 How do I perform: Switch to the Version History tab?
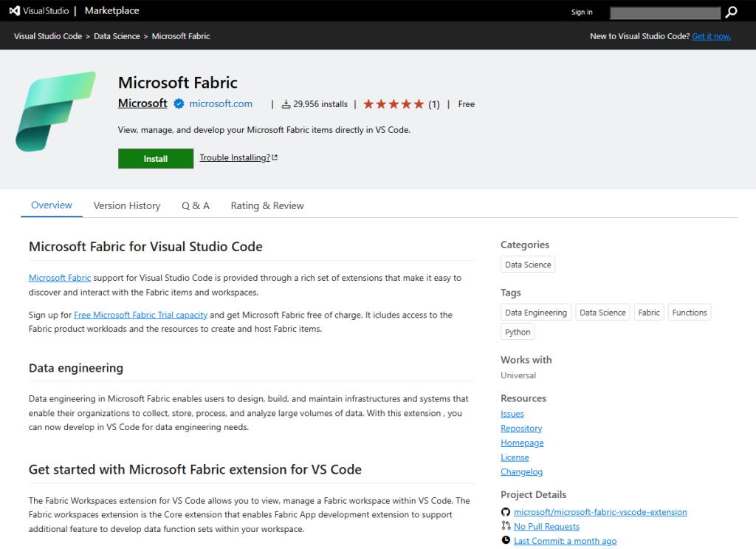point(126,205)
